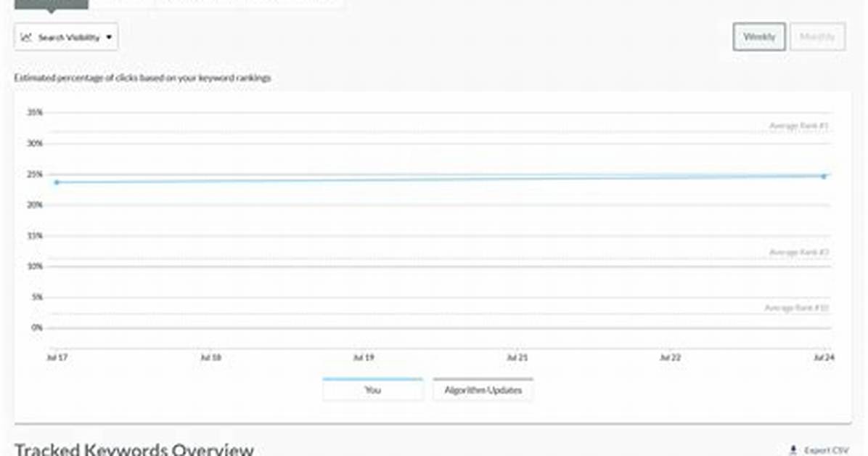Click the Jul 18 axis label
This screenshot has width=868, height=456.
click(x=210, y=357)
